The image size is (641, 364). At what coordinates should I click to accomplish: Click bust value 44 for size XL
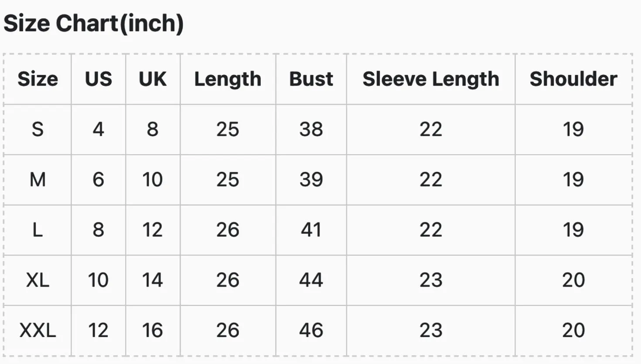click(311, 279)
